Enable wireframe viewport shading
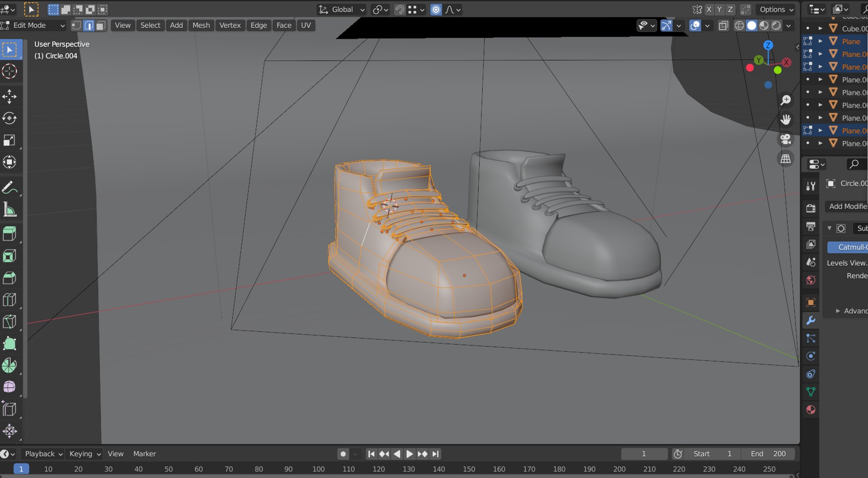This screenshot has height=478, width=868. (739, 26)
